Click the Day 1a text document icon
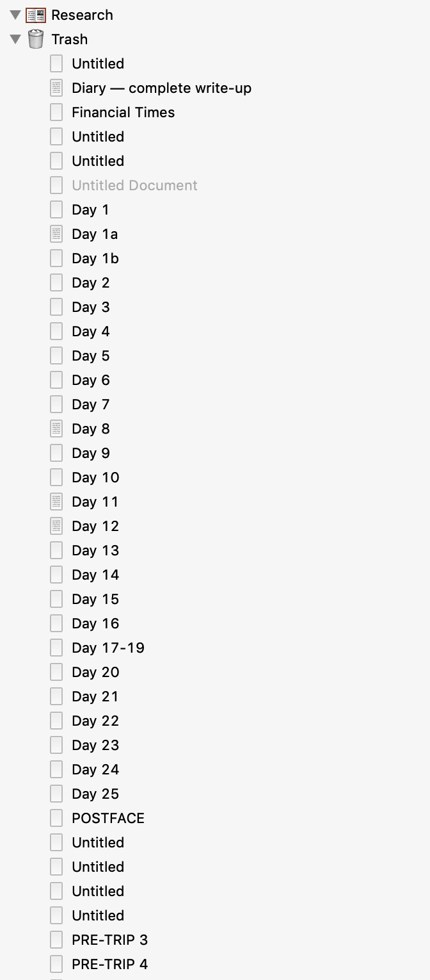This screenshot has width=430, height=980. click(56, 234)
